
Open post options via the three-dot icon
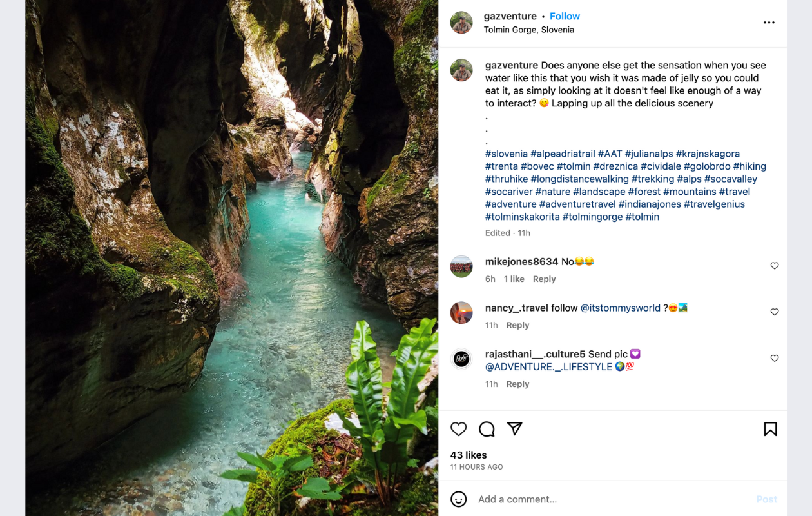[x=769, y=21]
